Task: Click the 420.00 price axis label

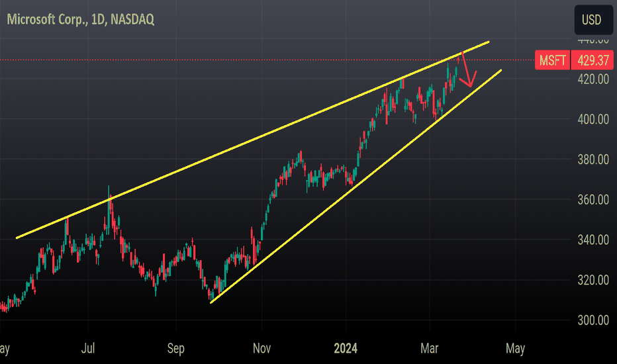Action: (x=593, y=79)
